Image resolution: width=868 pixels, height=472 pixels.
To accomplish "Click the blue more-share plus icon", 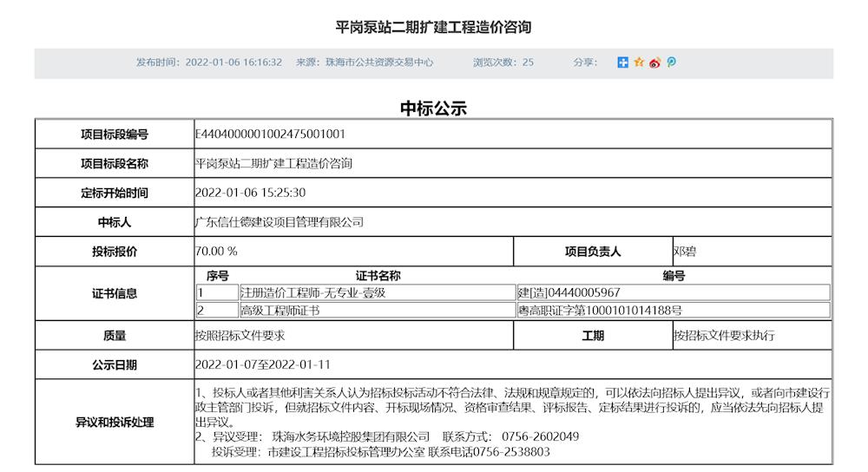I will (x=622, y=62).
